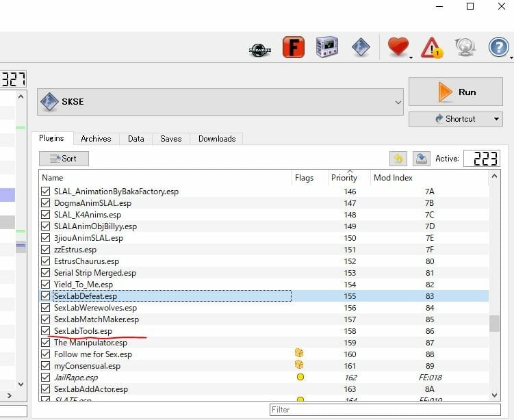Click mod index FE:018
Viewport: 514px width, 420px height.
click(430, 378)
